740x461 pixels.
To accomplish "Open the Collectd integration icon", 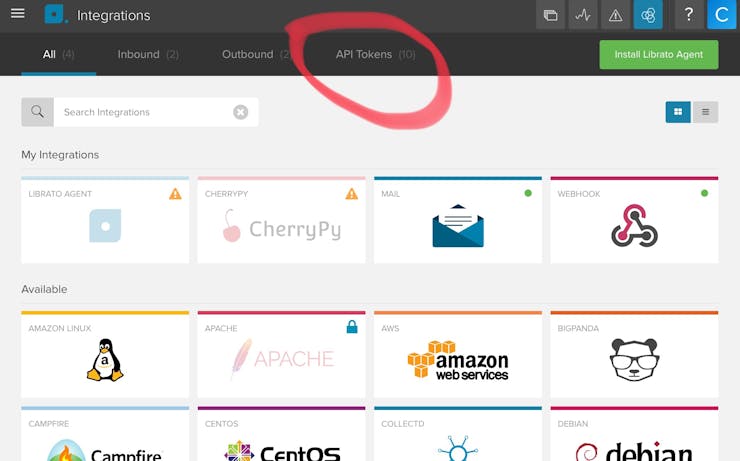I will [458, 448].
